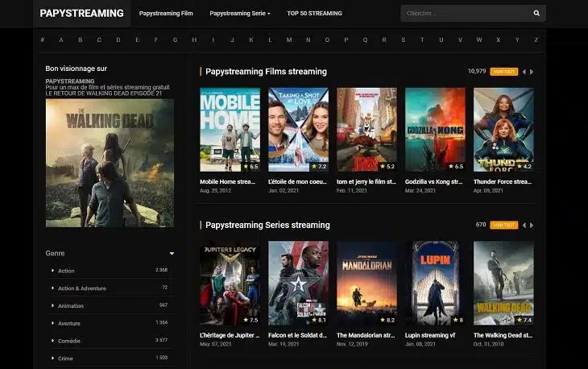Click VOIR TOUT button for Series
The width and height of the screenshot is (588, 369).
504,225
